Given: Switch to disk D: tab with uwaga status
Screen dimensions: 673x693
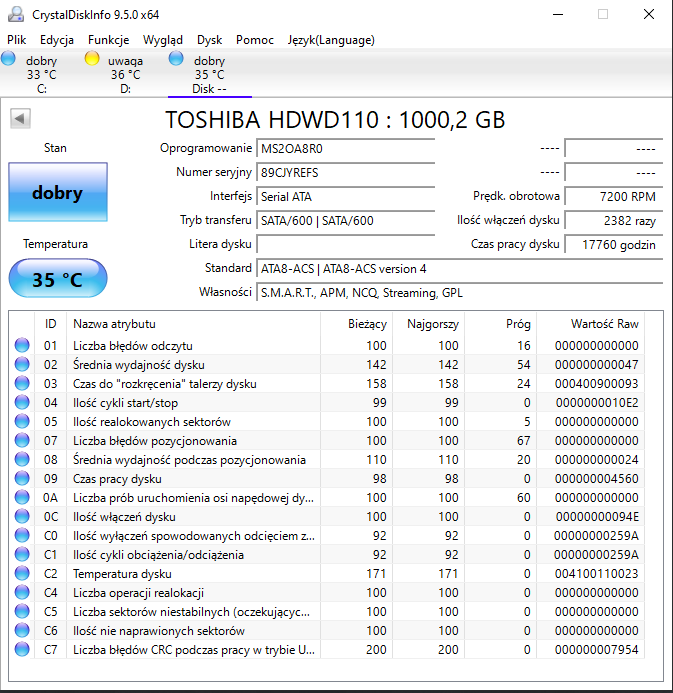Looking at the screenshot, I should (125, 74).
